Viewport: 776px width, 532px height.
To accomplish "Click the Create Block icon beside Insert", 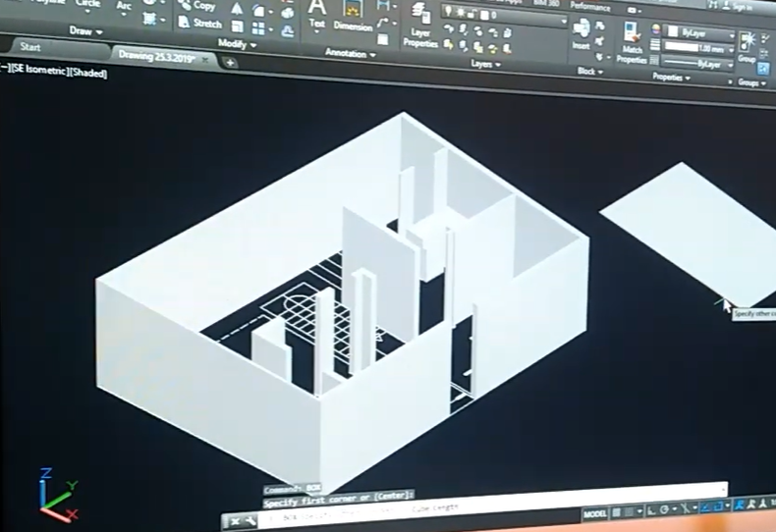I will pyautogui.click(x=600, y=26).
